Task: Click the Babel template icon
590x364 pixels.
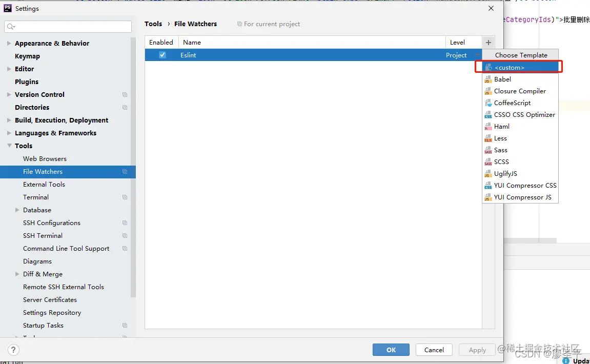Action: [x=488, y=79]
